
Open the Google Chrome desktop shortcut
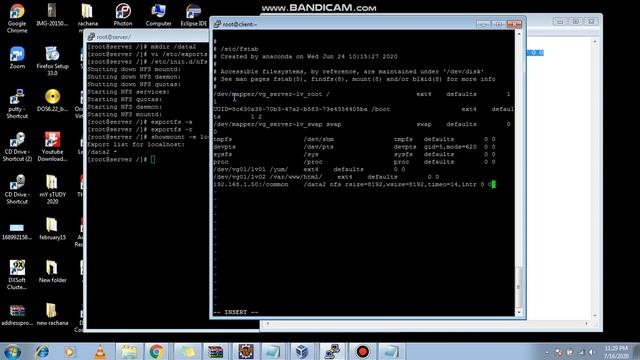click(x=17, y=18)
